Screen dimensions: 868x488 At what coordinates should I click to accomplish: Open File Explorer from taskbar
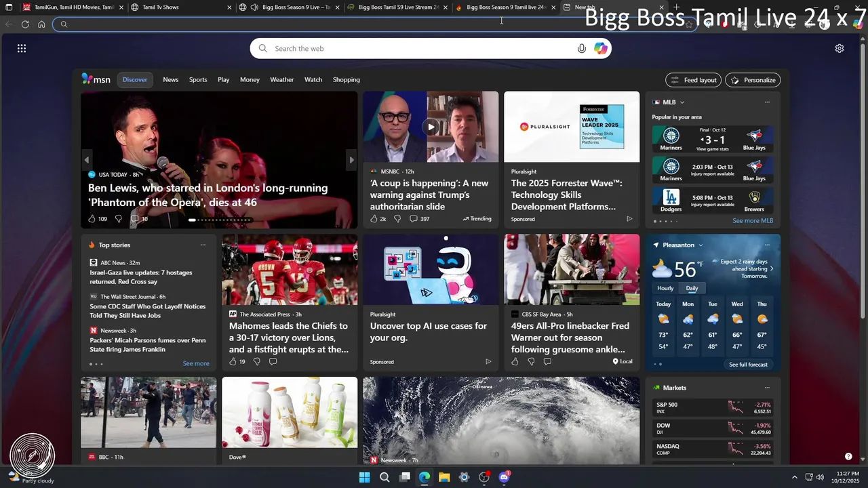click(x=444, y=477)
